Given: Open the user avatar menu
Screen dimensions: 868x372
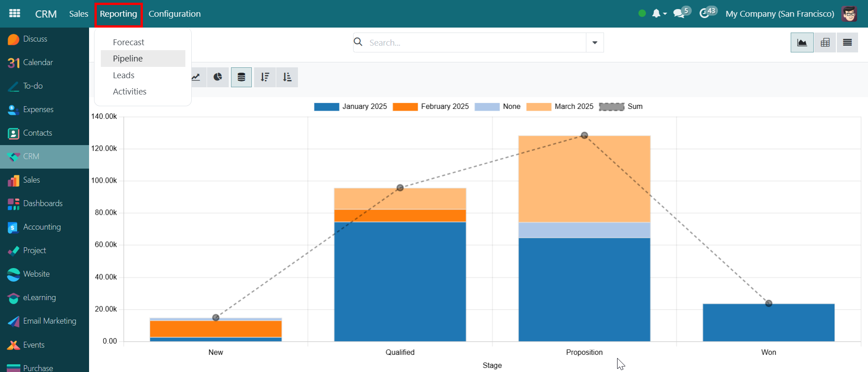Looking at the screenshot, I should point(849,14).
